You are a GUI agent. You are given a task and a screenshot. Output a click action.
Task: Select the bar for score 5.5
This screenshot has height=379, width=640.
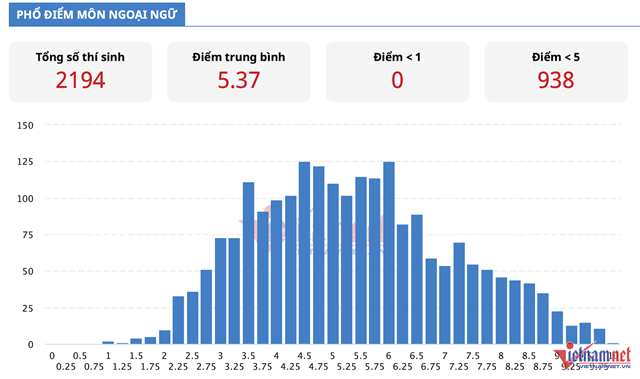tap(360, 260)
